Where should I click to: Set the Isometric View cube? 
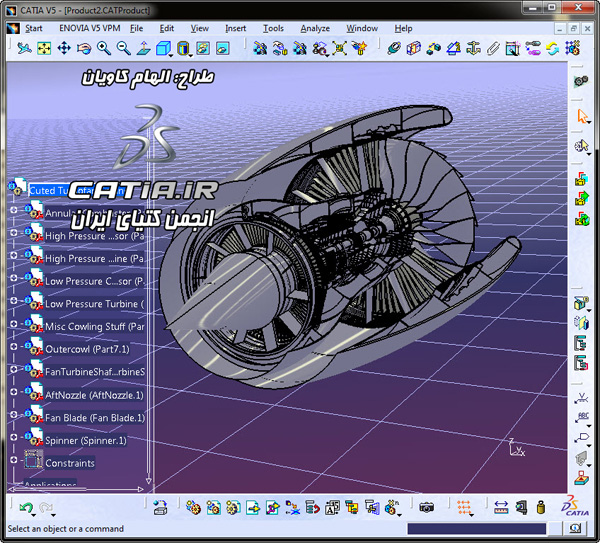point(163,49)
